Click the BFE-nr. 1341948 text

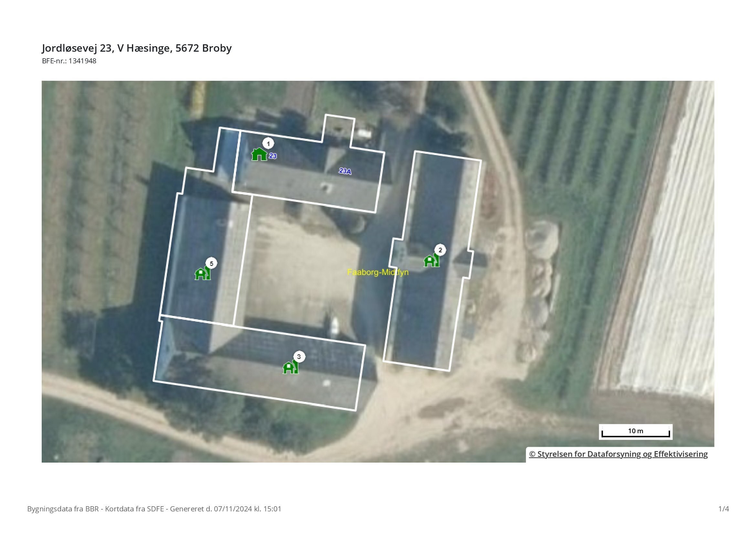69,61
